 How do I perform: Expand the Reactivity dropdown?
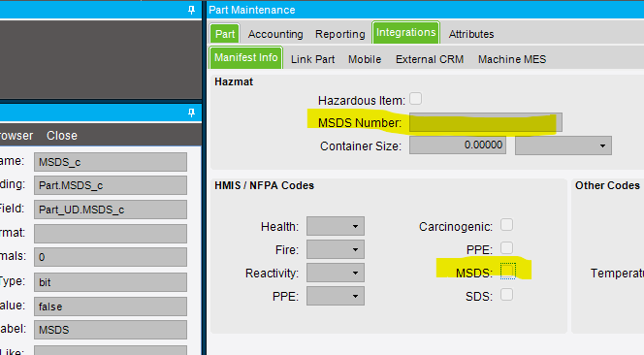click(336, 273)
